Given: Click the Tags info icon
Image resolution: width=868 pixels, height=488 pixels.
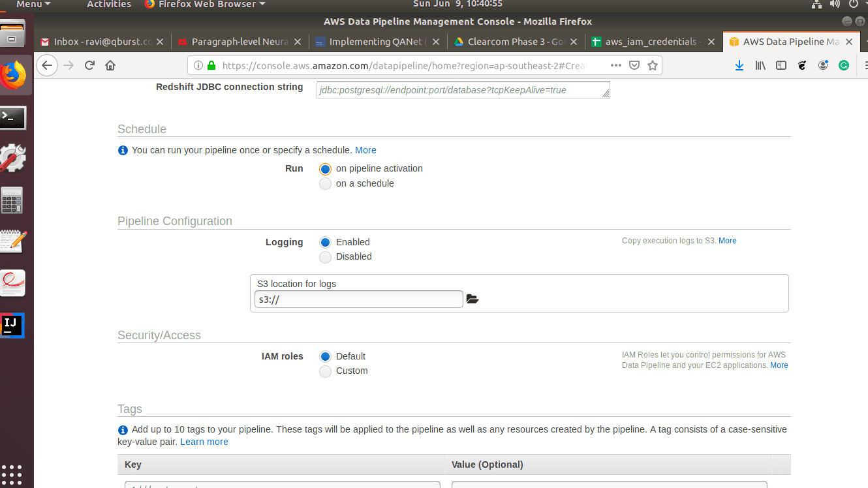Looking at the screenshot, I should click(123, 430).
